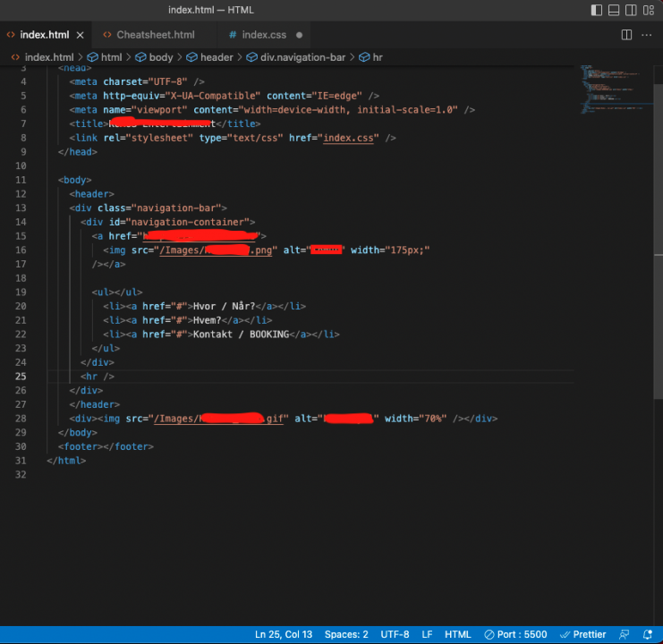The width and height of the screenshot is (663, 644).
Task: Click the feedback icon in status bar
Action: point(625,634)
